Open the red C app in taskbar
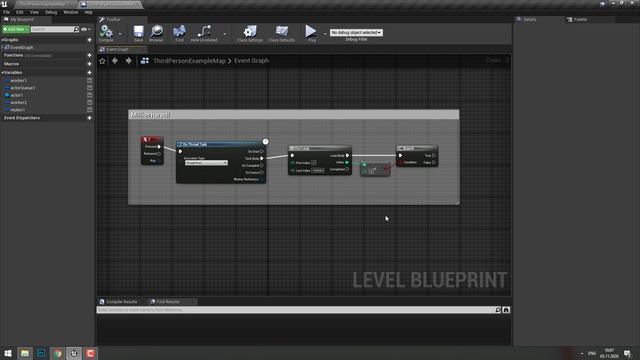Screen dimensions: 640x360 (90, 353)
